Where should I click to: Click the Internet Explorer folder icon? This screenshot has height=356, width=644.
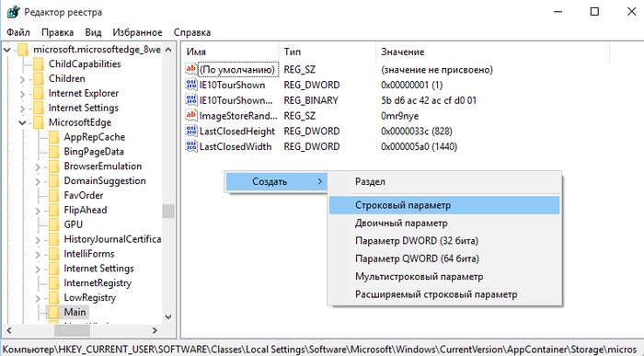(39, 94)
